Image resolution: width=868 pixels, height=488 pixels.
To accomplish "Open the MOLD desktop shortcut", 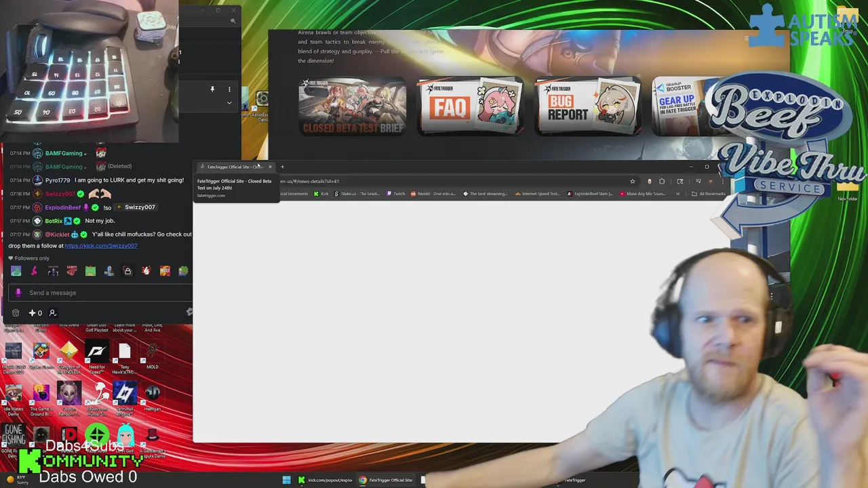I will click(152, 357).
